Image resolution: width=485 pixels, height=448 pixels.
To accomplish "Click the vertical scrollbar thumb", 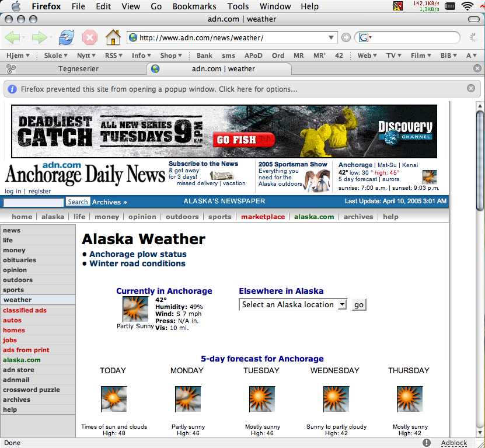I will [x=480, y=161].
